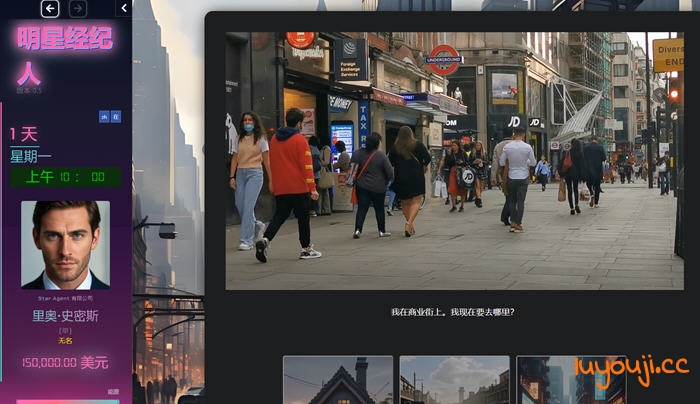Click the small label above the gradient bar
This screenshot has width=700, height=404.
click(113, 392)
